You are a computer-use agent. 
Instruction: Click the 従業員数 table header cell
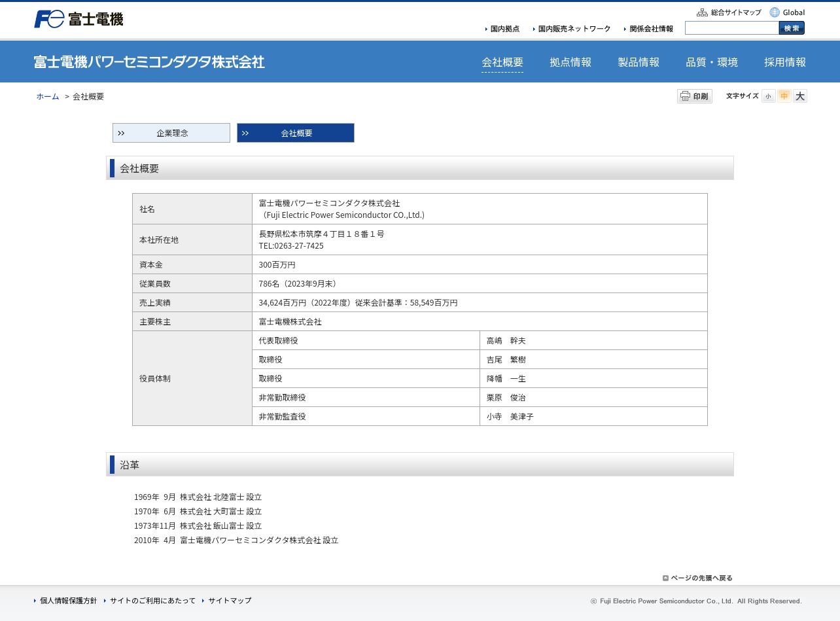(x=192, y=283)
